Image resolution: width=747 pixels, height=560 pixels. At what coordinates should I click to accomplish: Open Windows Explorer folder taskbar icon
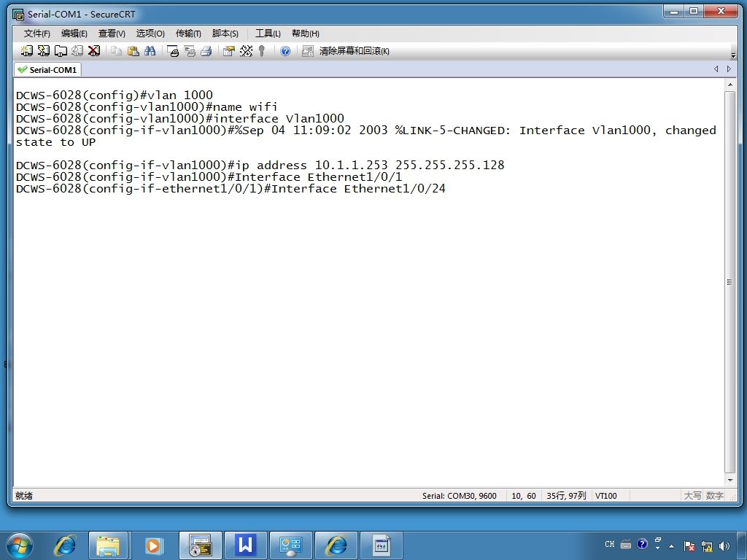[108, 545]
